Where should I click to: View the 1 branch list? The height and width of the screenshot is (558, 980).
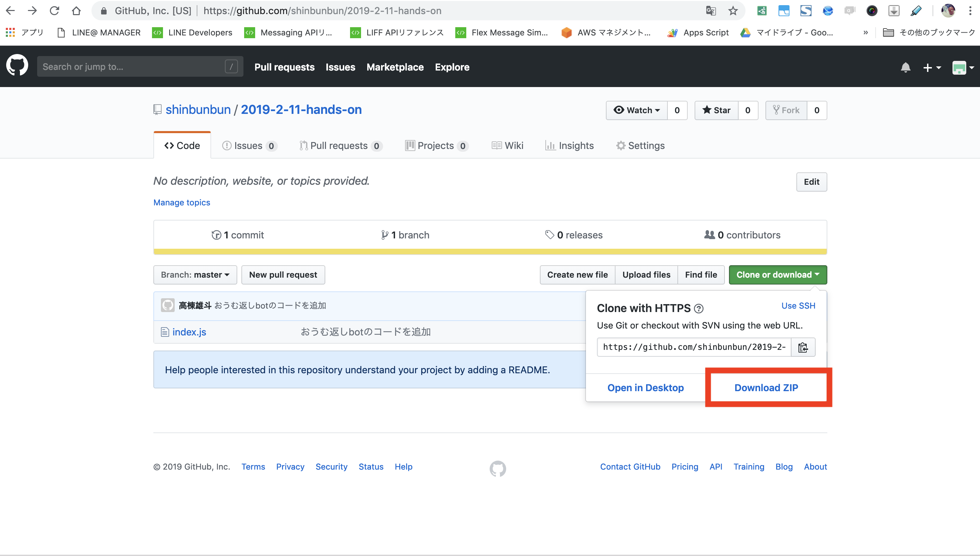[x=405, y=235]
